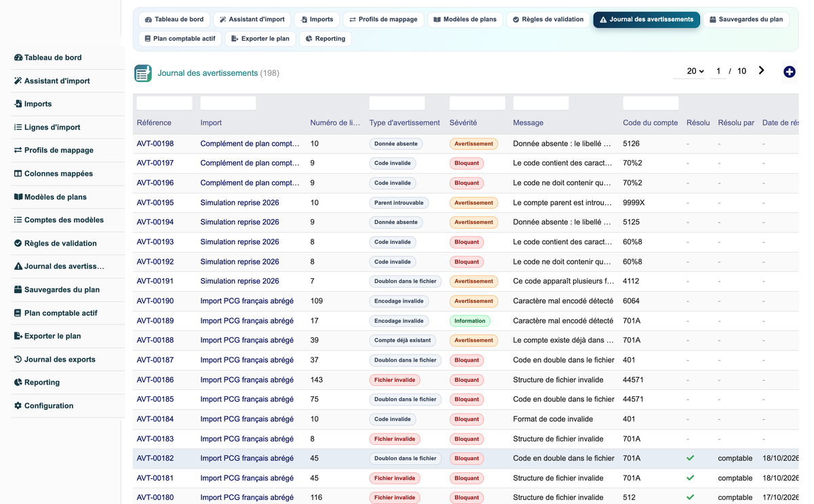Open the Imports top tab
814x504 pixels.
[317, 20]
